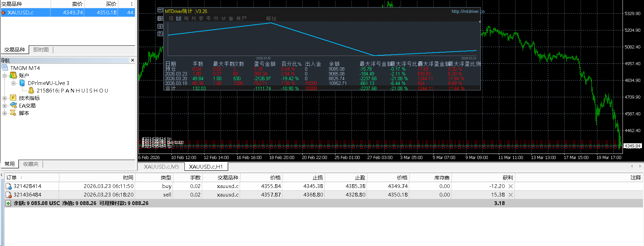Screen dimensions: 644x246
Task: Click the 买价 ask column header in market watch
Action: [x=101, y=4]
